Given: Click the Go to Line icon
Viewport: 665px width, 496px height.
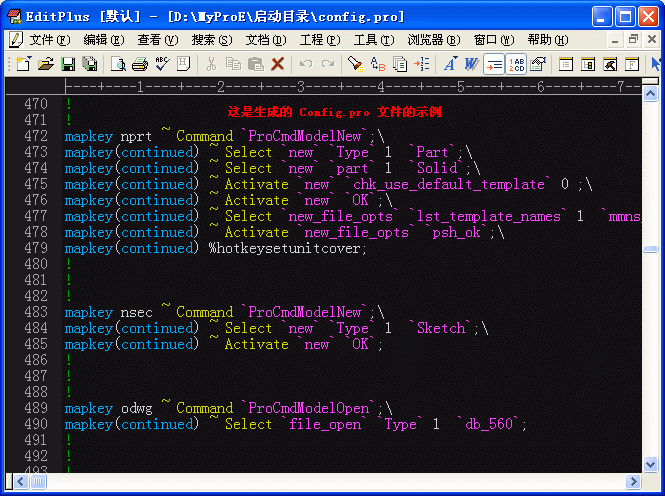Looking at the screenshot, I should (422, 64).
